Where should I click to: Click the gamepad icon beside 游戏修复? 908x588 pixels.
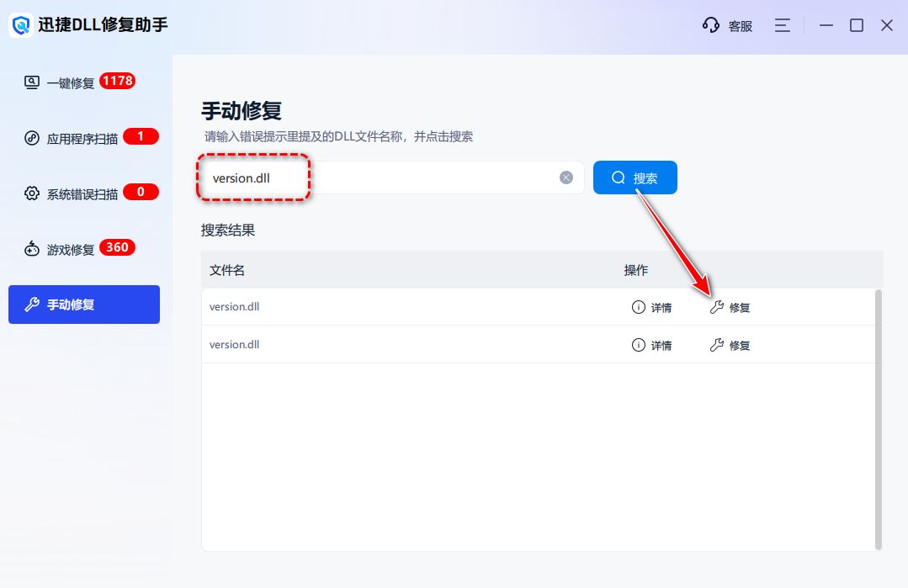[x=32, y=249]
